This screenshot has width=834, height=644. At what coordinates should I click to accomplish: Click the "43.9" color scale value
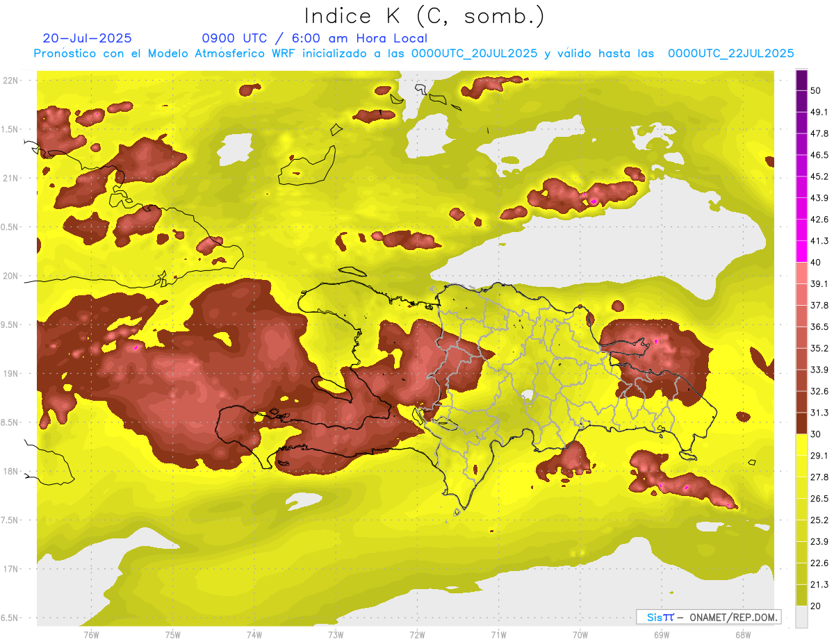(819, 198)
